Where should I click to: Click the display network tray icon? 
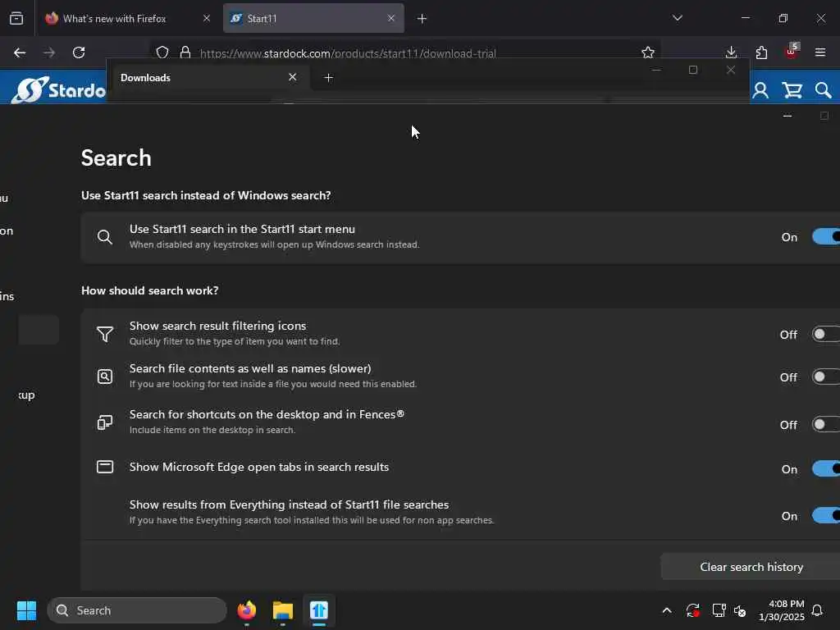pyautogui.click(x=719, y=610)
